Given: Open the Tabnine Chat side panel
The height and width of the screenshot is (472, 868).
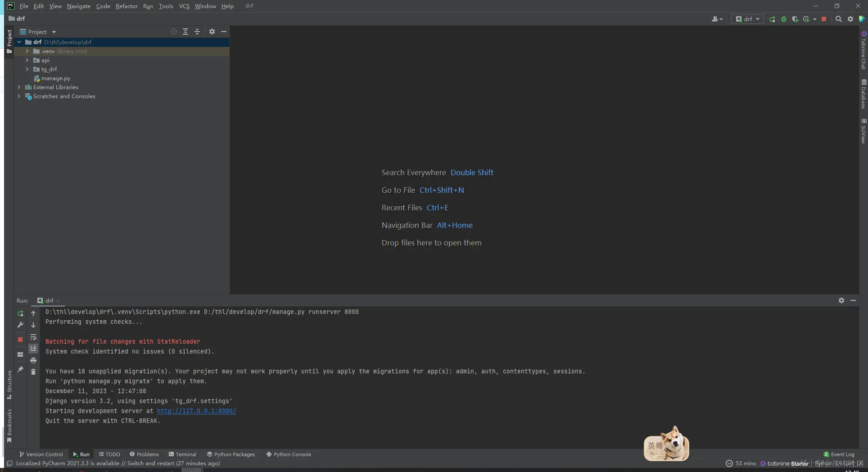Looking at the screenshot, I should [863, 50].
